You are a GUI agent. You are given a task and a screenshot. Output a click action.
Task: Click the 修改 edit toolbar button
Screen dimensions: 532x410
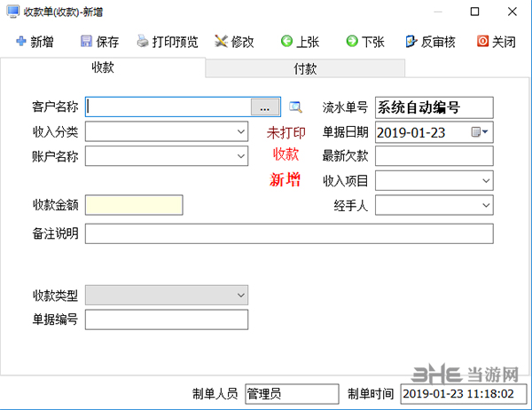[234, 42]
